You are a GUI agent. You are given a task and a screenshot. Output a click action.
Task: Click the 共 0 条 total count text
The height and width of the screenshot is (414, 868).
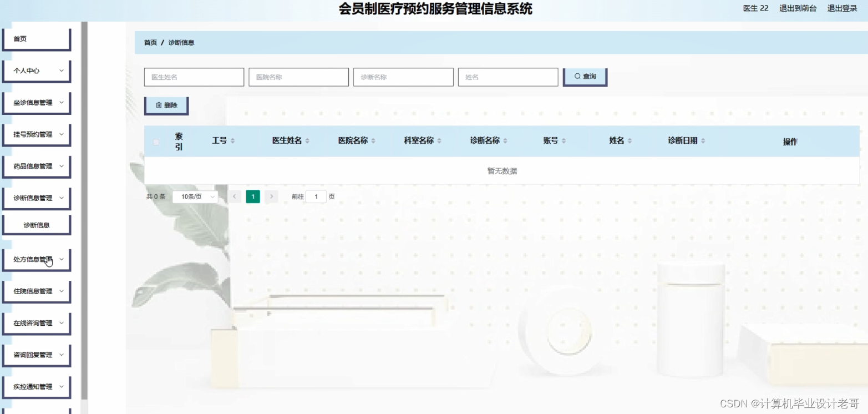[156, 196]
